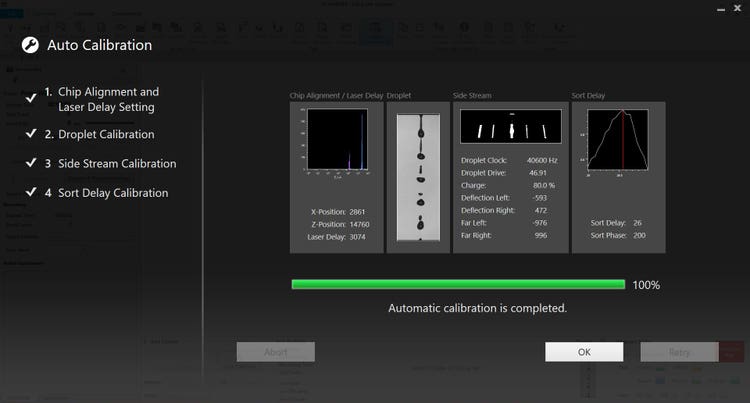Screen dimensions: 750x403
Task: Click the Chip Alignment laser delay graph
Action: pos(337,139)
